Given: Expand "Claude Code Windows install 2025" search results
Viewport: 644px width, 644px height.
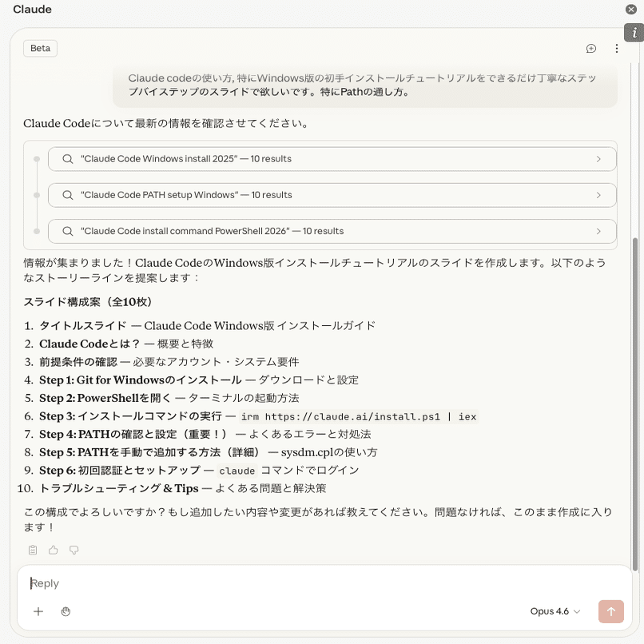Looking at the screenshot, I should point(332,159).
